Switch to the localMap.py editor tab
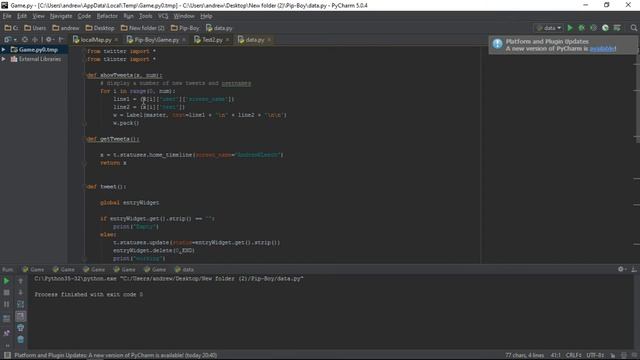 point(96,40)
